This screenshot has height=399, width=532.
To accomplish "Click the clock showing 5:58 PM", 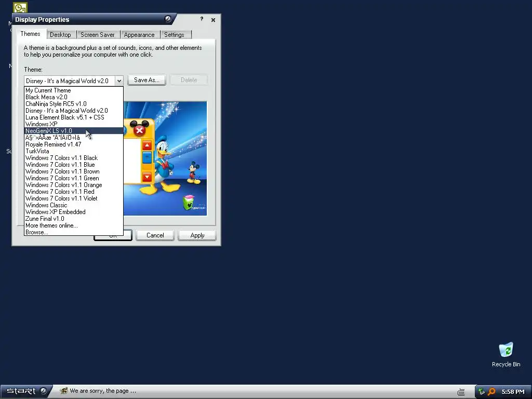I will coord(513,392).
